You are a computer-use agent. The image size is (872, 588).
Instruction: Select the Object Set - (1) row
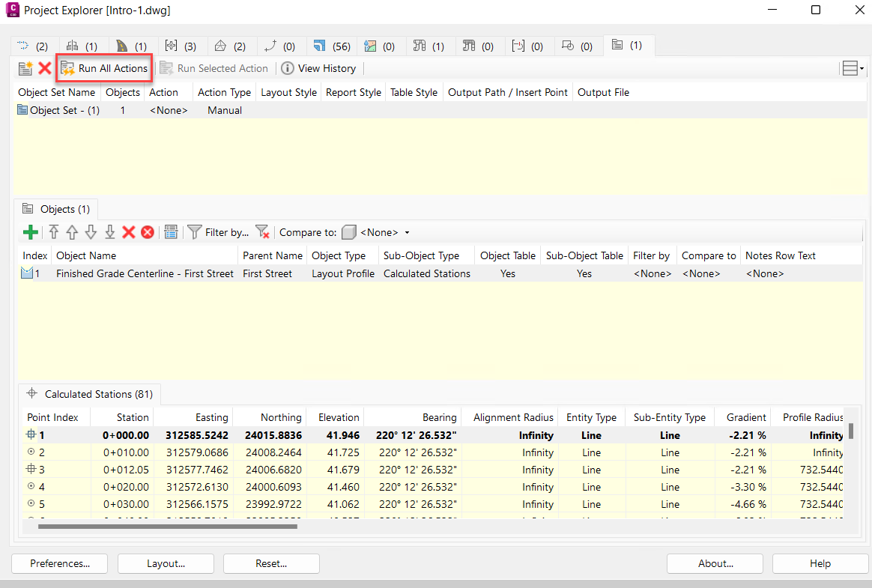coord(439,110)
